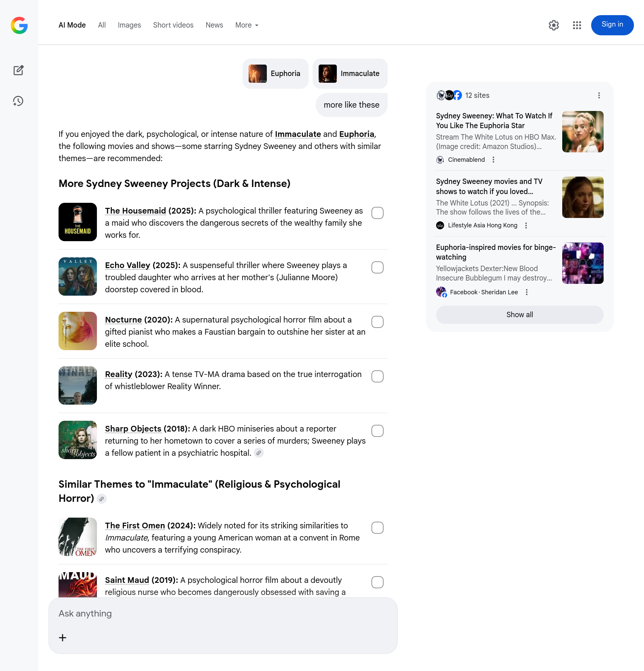
Task: Open the Images tab
Action: tap(129, 25)
